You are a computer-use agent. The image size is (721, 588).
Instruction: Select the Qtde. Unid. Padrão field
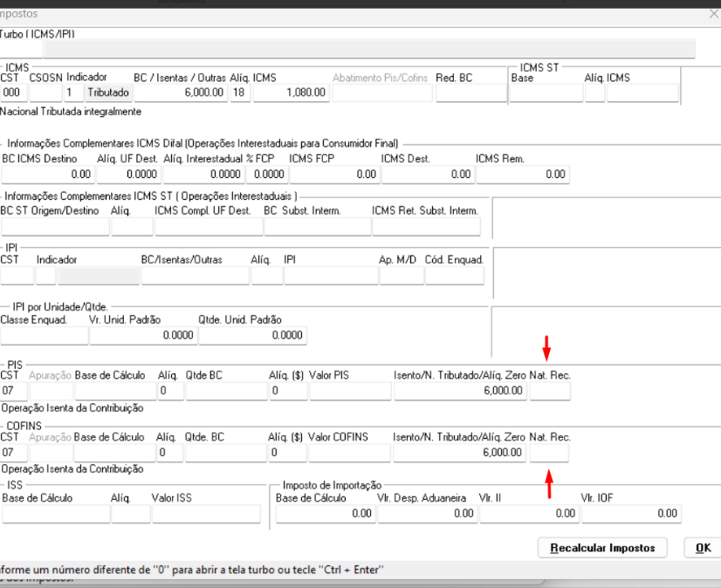coord(252,336)
